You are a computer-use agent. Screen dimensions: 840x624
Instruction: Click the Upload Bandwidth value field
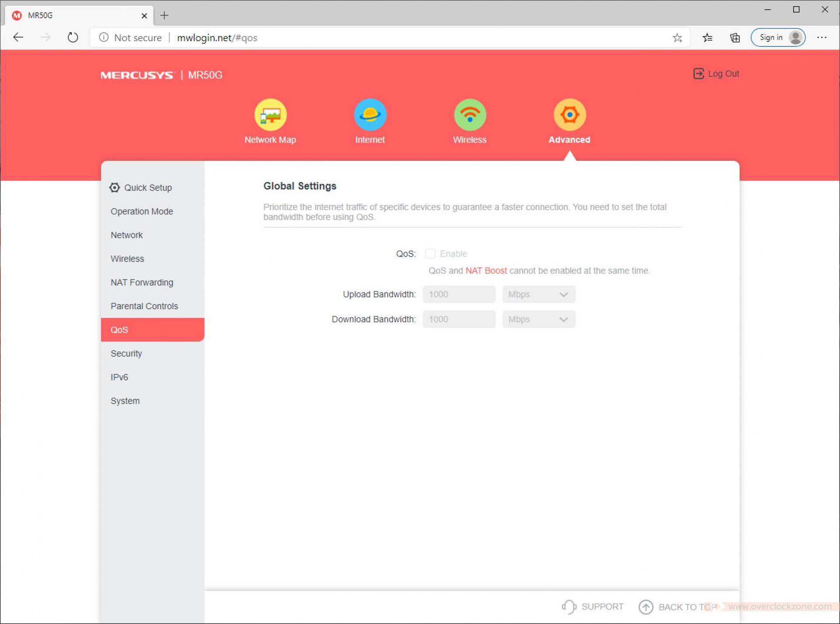coord(458,294)
